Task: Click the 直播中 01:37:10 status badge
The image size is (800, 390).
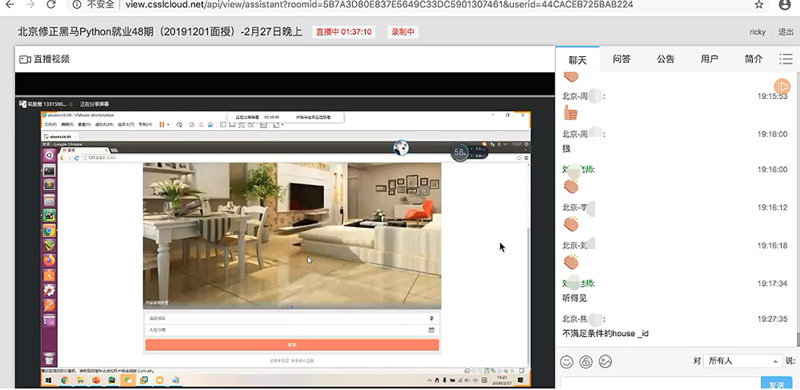Action: pyautogui.click(x=343, y=32)
